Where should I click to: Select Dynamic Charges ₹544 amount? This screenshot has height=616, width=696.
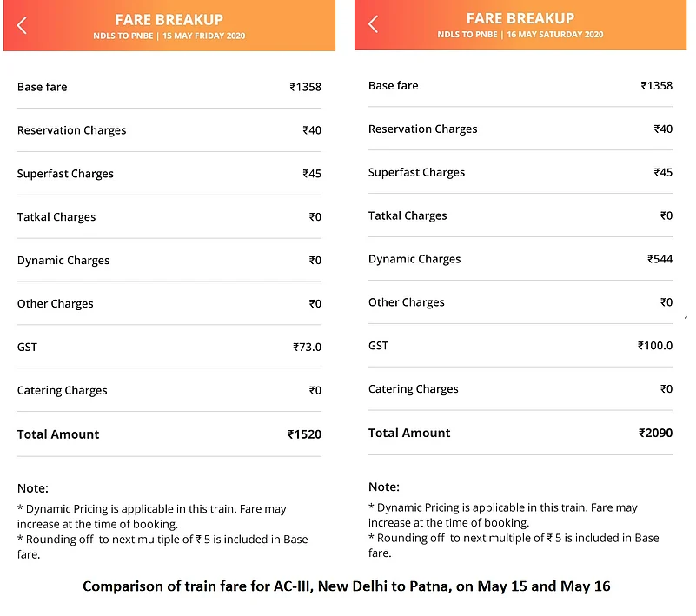coord(660,259)
